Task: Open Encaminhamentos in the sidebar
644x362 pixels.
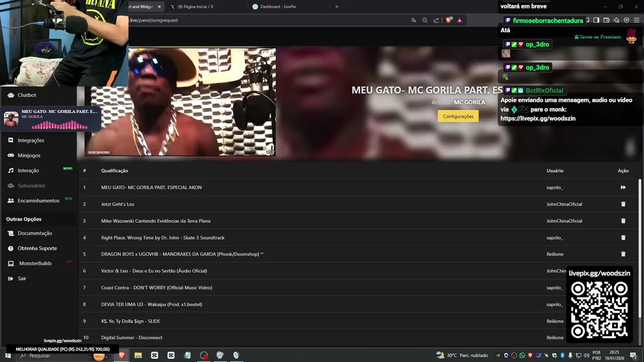Action: 38,201
